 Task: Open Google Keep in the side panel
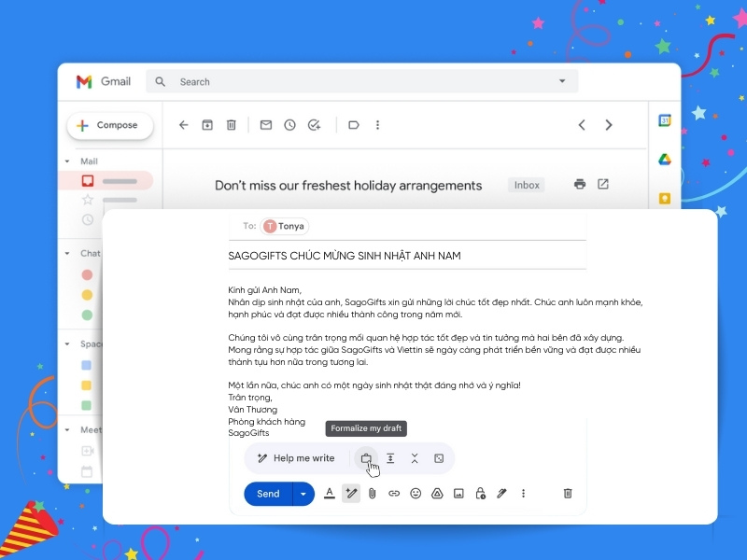pos(665,198)
